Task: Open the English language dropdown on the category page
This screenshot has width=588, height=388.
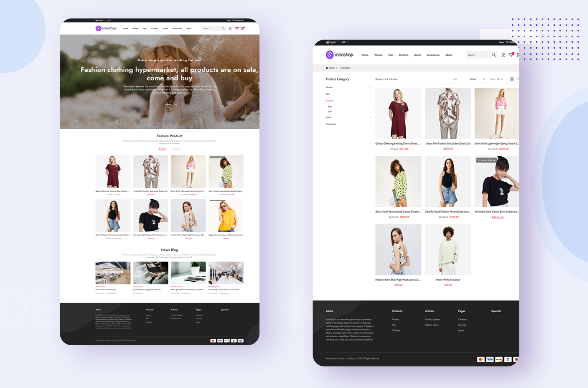Action: (x=331, y=42)
